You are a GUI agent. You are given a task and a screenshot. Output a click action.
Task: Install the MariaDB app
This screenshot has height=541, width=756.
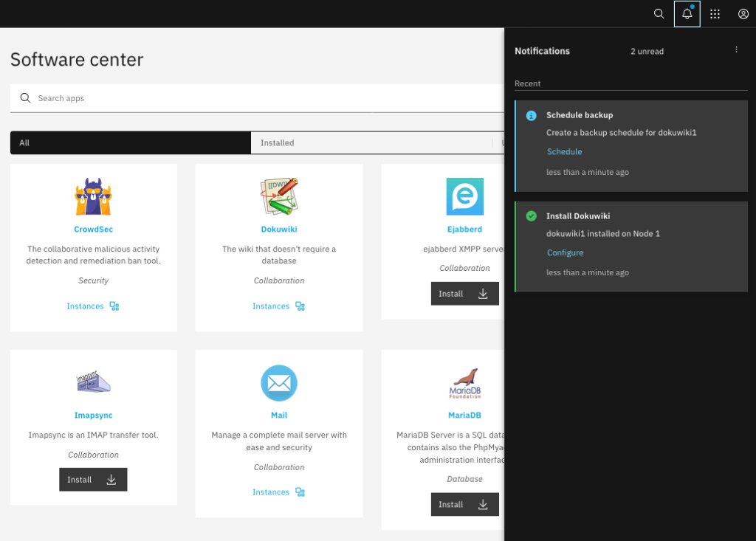point(465,504)
